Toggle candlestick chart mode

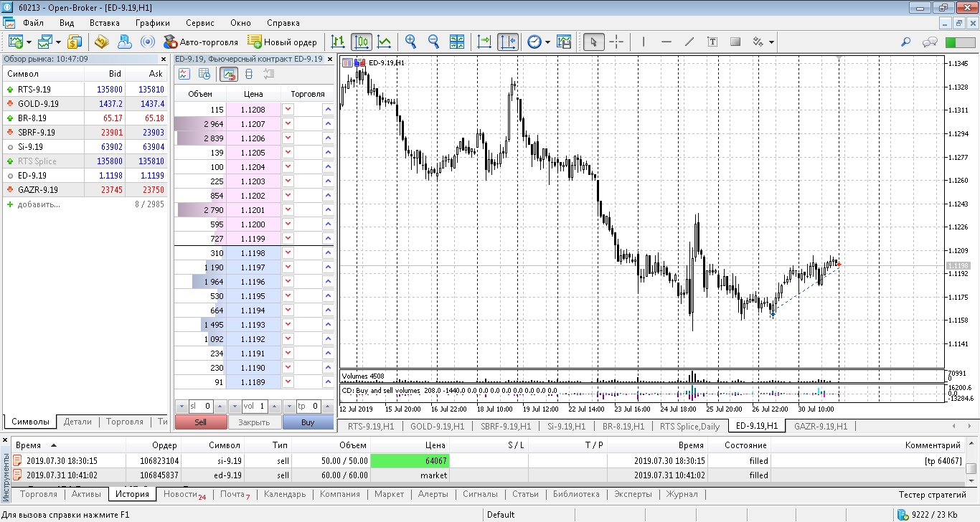362,42
